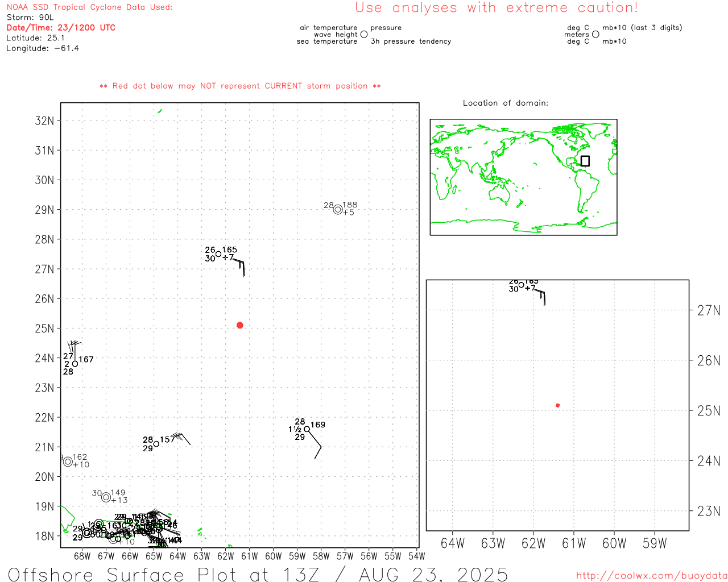Click the legend circle beside 'wave height'

pyautogui.click(x=364, y=34)
